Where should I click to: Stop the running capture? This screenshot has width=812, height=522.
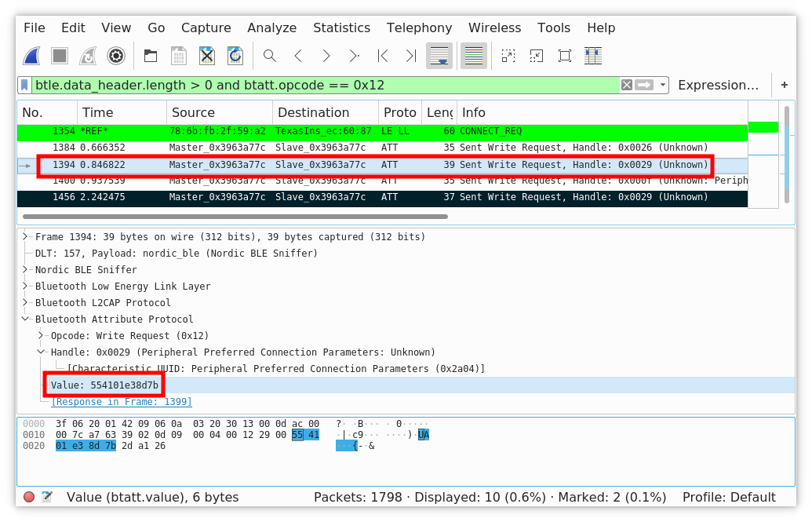pos(59,55)
